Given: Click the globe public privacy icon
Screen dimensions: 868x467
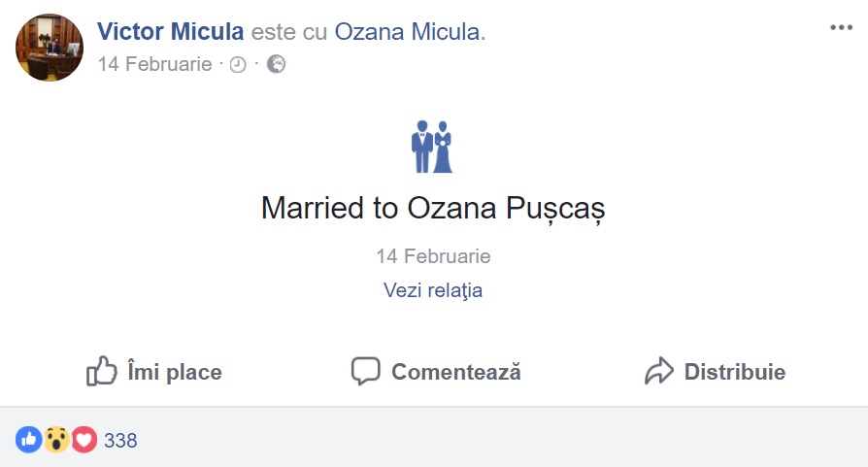Looking at the screenshot, I should pyautogui.click(x=276, y=64).
